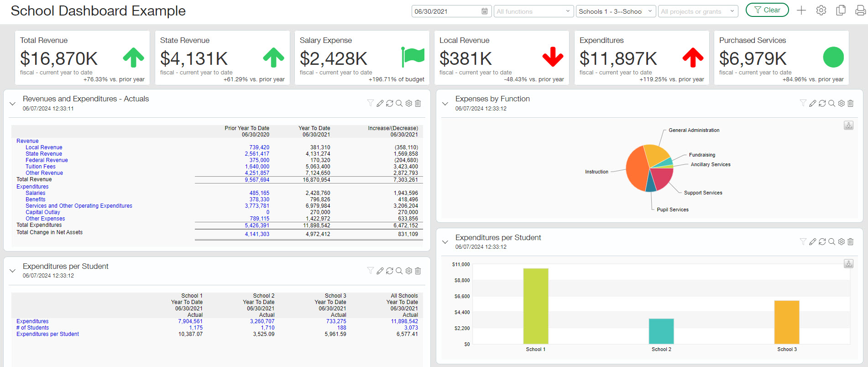Edit Revenues and Expenditures panel with pencil icon
The height and width of the screenshot is (367, 868).
point(380,104)
